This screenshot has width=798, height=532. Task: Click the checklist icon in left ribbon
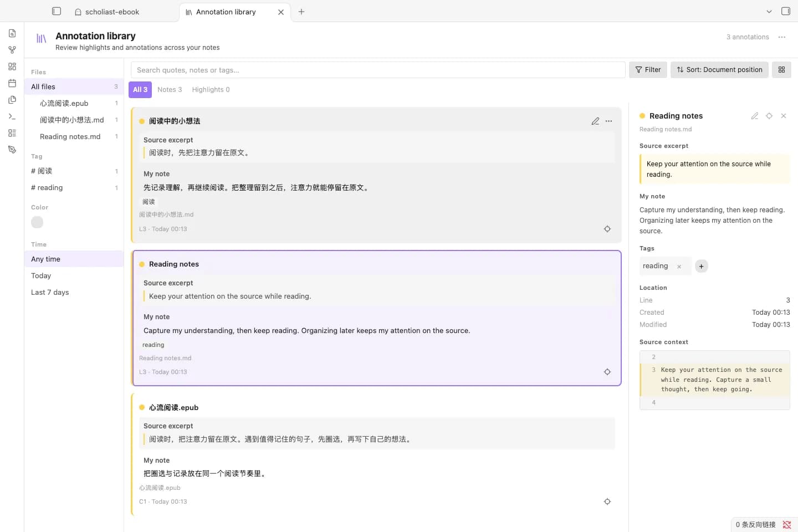(12, 133)
